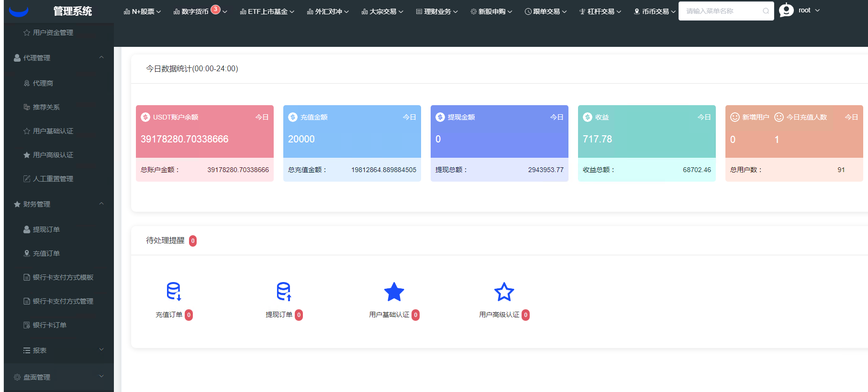This screenshot has height=392, width=868.
Task: Collapse the 代理管理 sidebar section
Action: [101, 57]
